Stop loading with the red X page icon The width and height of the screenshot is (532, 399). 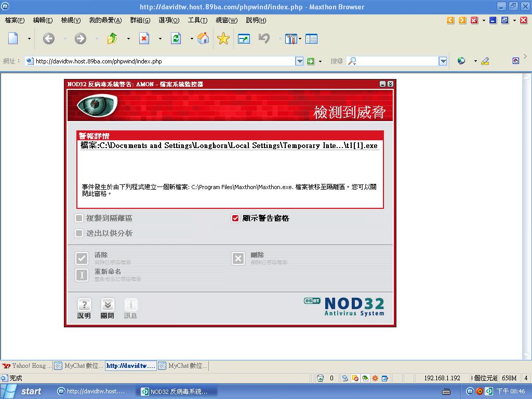(144, 38)
